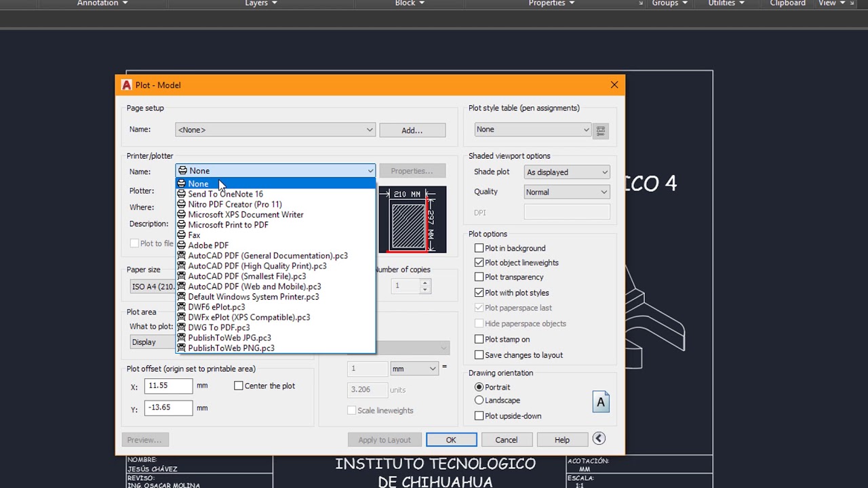Open Quality Normal dropdown
Screen dimensions: 868x488
[567, 192]
